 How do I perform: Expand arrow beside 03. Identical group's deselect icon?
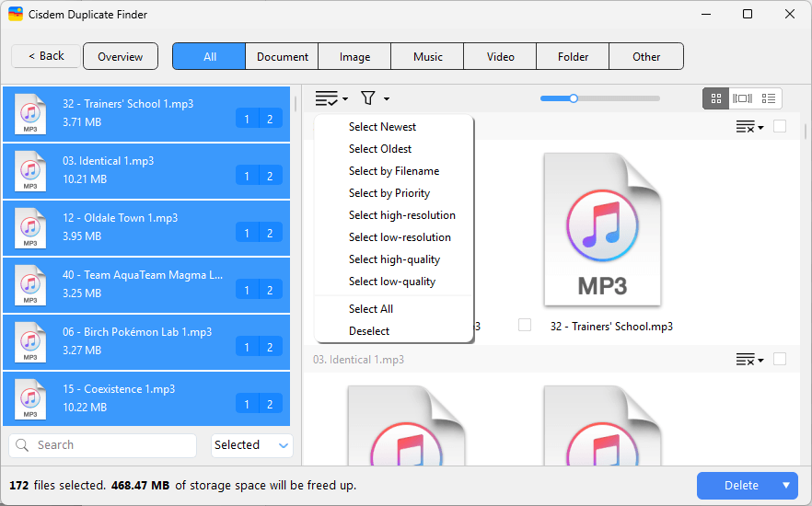[760, 361]
